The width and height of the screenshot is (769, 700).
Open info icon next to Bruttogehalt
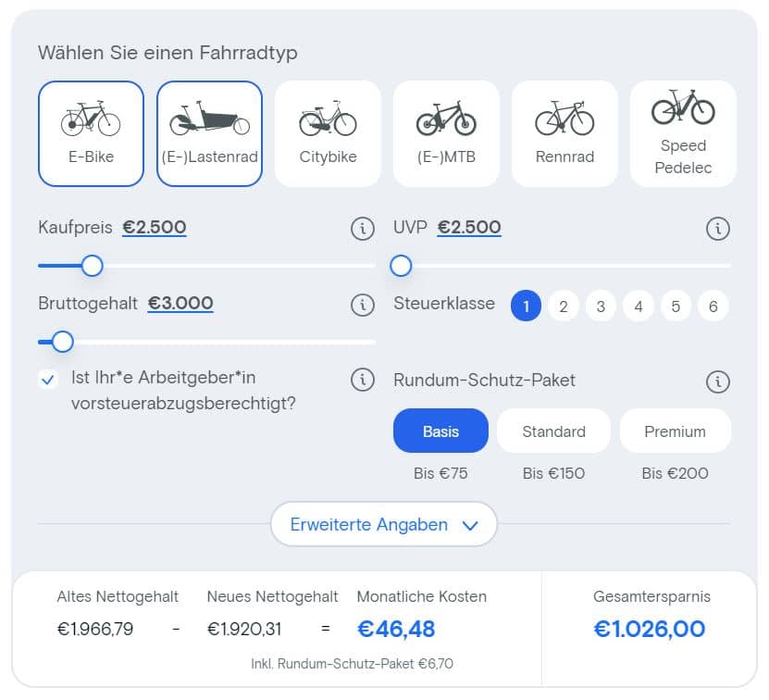pos(363,305)
